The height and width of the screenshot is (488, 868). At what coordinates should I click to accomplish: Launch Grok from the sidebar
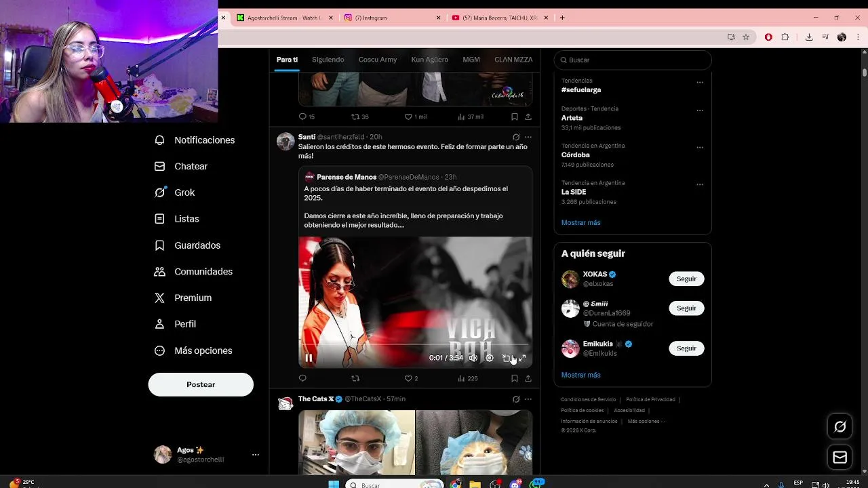coord(174,192)
